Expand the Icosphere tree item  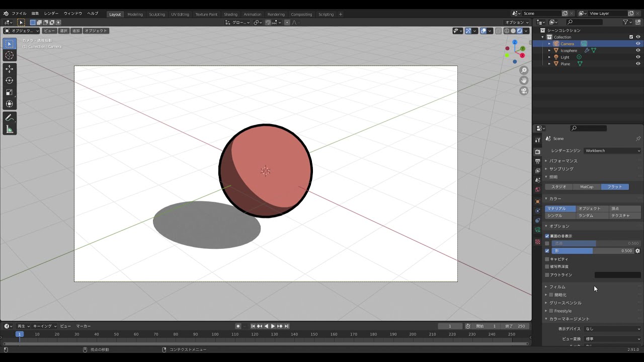pos(549,50)
